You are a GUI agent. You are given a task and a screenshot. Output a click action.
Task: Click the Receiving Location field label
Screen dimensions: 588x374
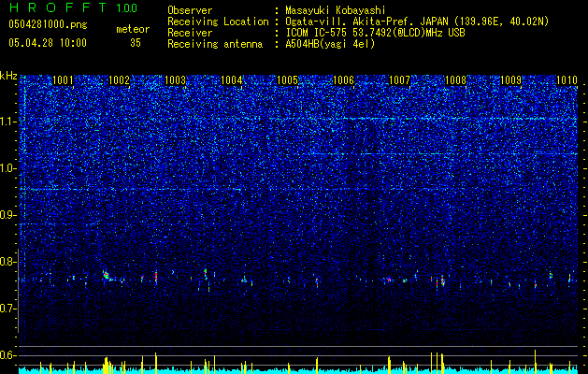click(218, 22)
